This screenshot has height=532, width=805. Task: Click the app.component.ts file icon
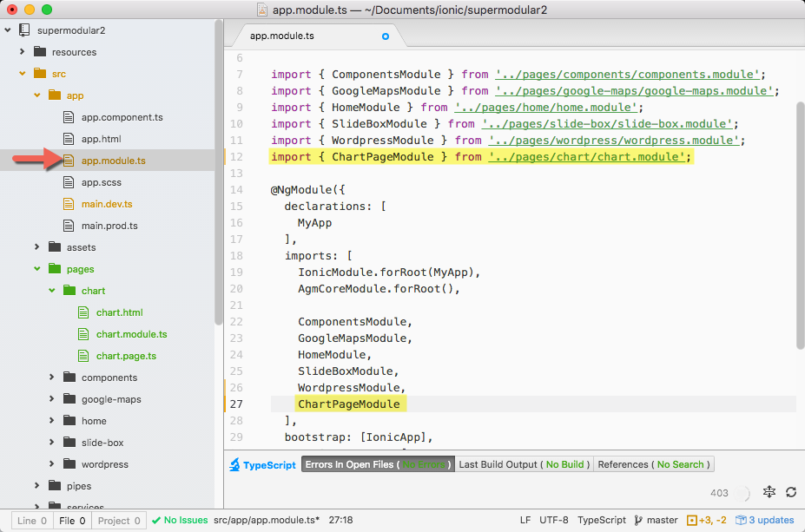point(69,117)
